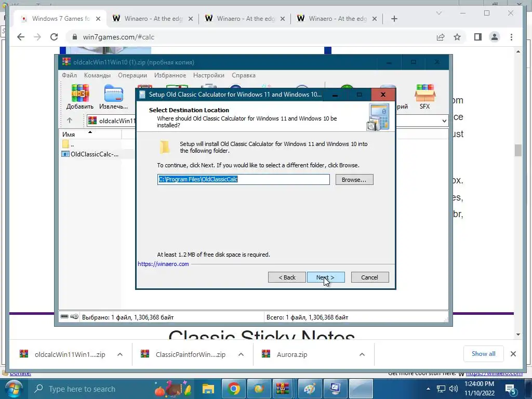This screenshot has height=399, width=532.
Task: Open the Chrome profile avatar
Action: 495,37
